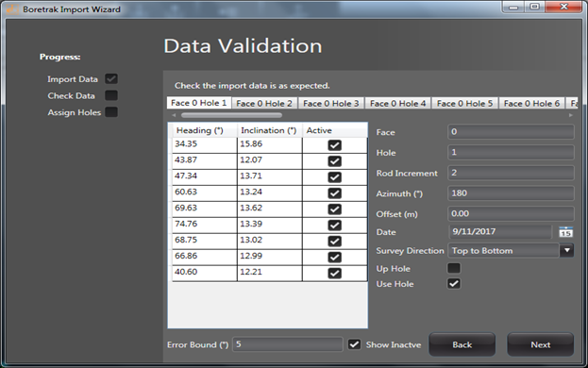Click the Assign Holes progress checkbox
Screen dimensions: 588x368
111,112
